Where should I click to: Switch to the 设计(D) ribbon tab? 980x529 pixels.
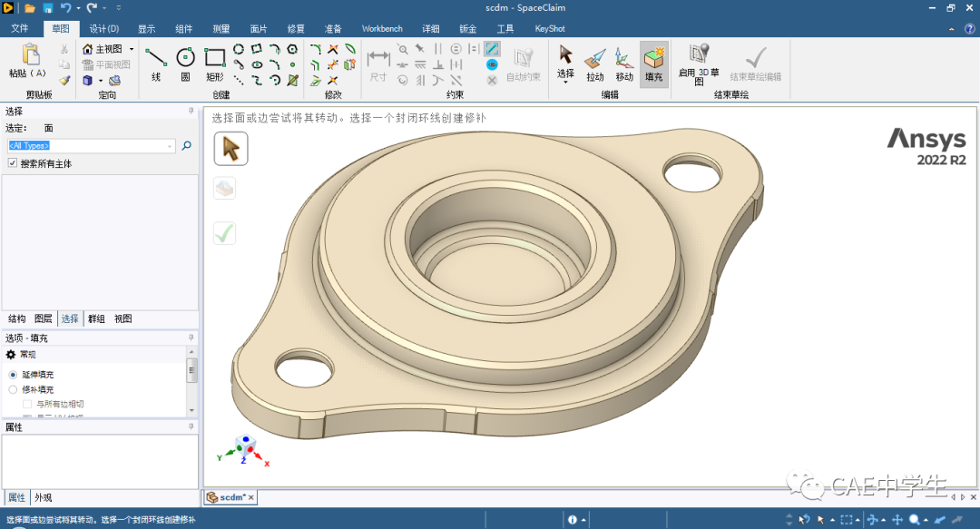pos(103,29)
